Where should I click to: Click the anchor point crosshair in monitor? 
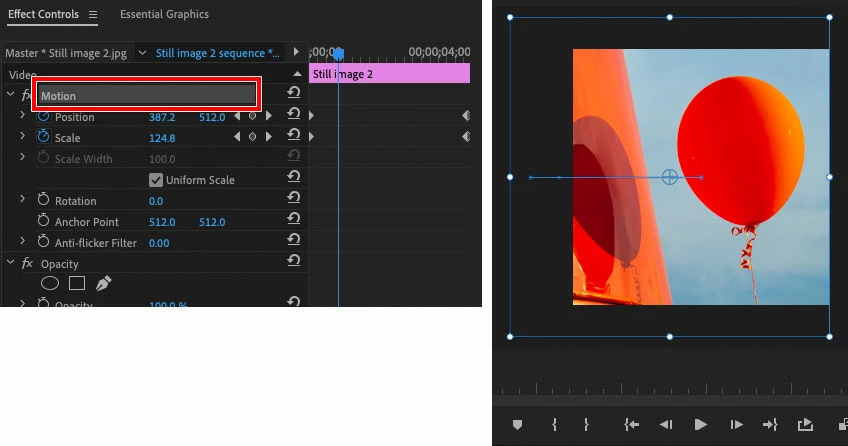[x=670, y=177]
